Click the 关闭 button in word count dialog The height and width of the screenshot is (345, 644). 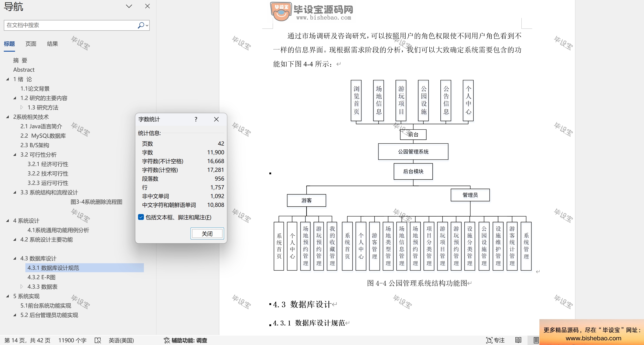(207, 234)
